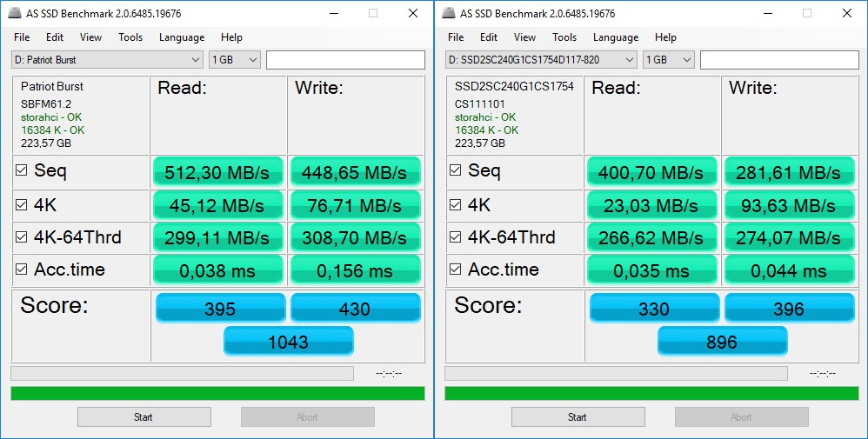The width and height of the screenshot is (868, 439).
Task: Click the AS SSD app icon in left window
Action: click(x=15, y=14)
